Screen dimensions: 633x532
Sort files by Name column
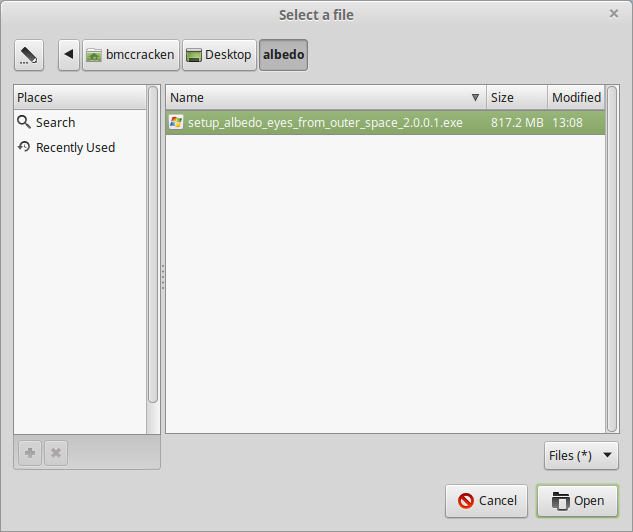click(x=326, y=97)
